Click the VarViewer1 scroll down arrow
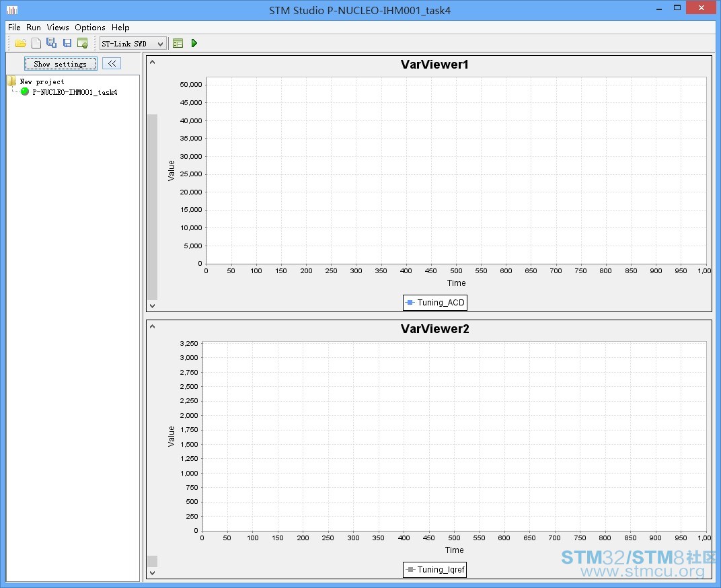This screenshot has height=588, width=721. tap(152, 306)
